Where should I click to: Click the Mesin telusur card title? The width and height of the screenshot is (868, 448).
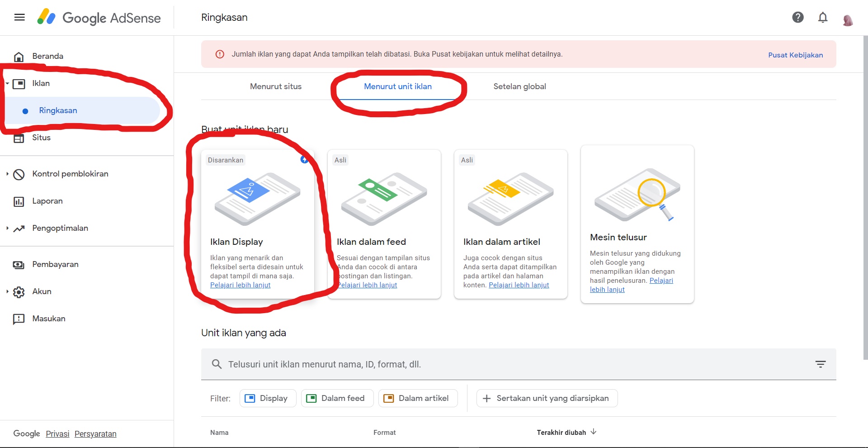tap(618, 237)
